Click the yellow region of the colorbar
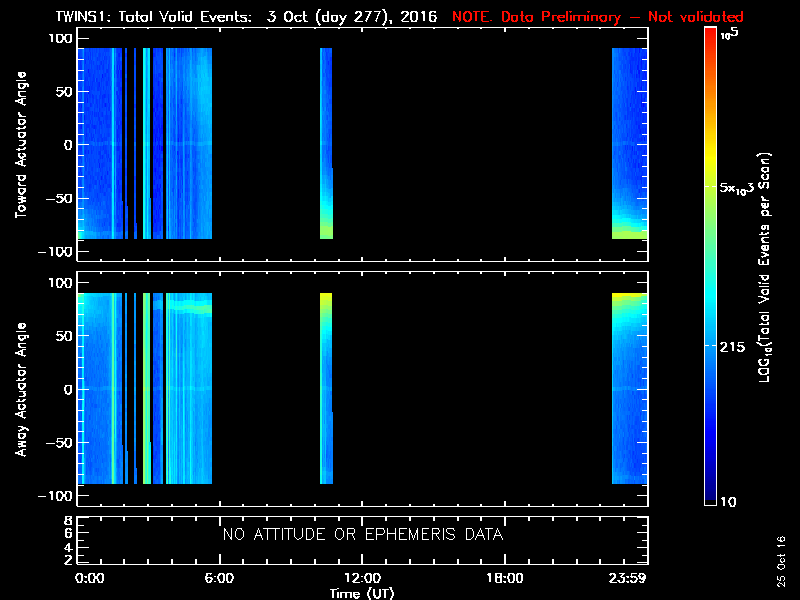 711,158
